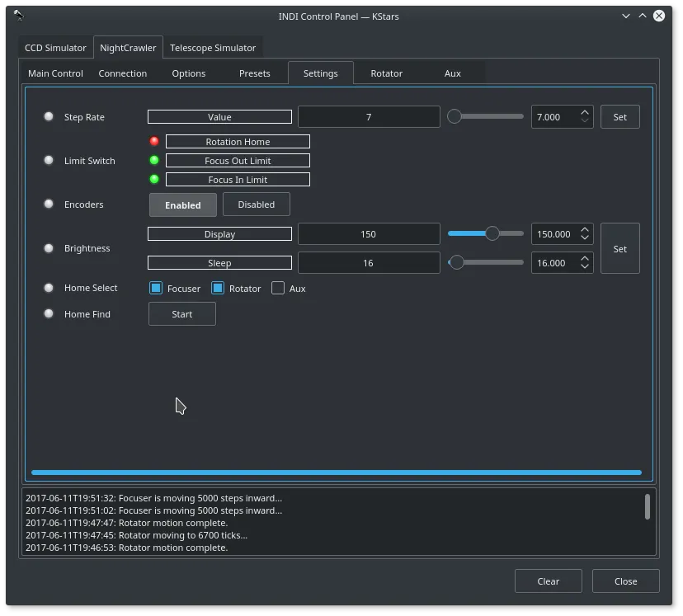Click the Sleep brightness slider handle
683x616 pixels.
pos(456,262)
